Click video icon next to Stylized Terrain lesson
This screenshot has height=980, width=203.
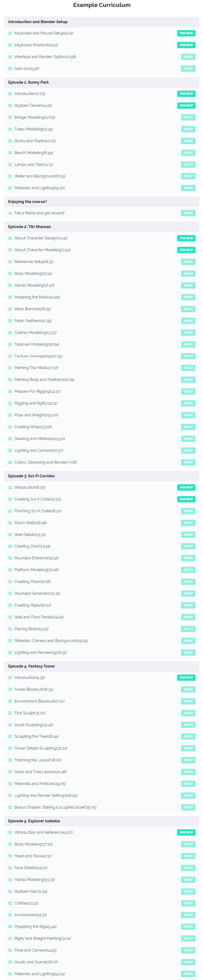click(10, 105)
